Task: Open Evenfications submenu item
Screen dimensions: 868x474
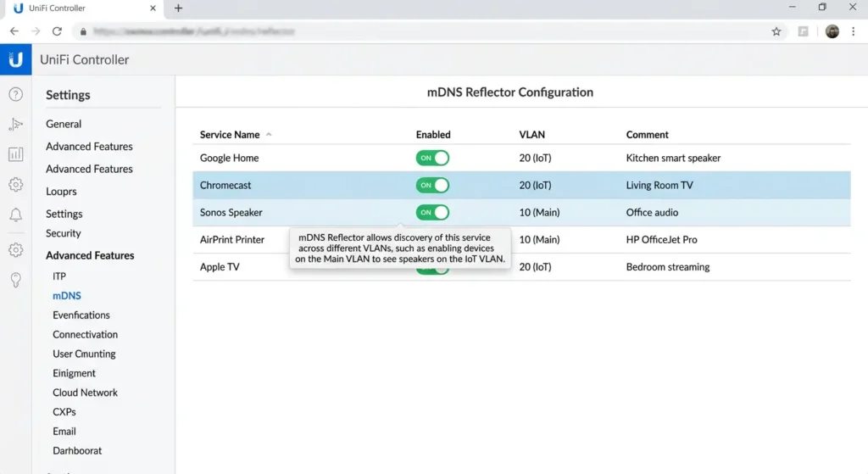Action: pyautogui.click(x=81, y=315)
